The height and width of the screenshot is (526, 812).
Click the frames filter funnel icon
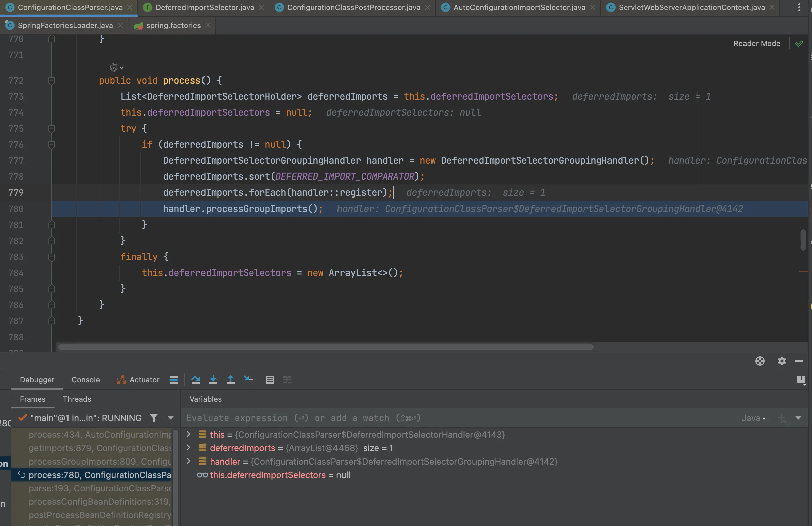(x=154, y=418)
